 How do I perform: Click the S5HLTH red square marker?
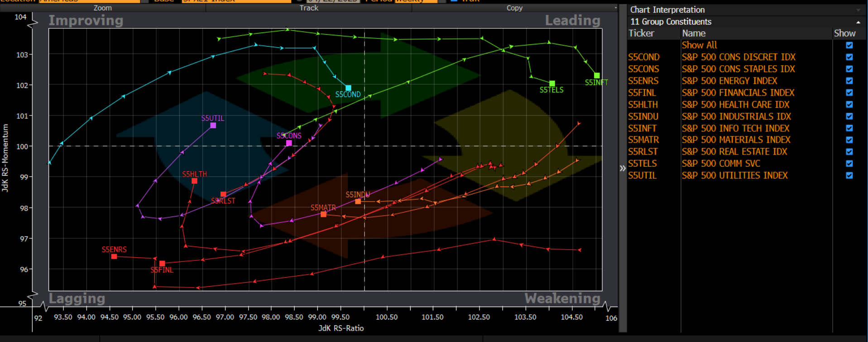(x=194, y=181)
